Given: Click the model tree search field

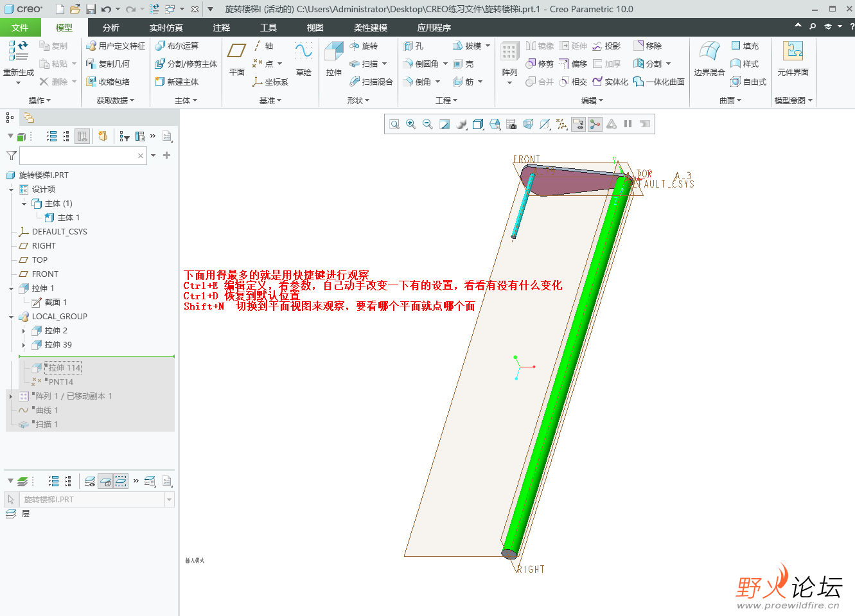Looking at the screenshot, I should (83, 155).
